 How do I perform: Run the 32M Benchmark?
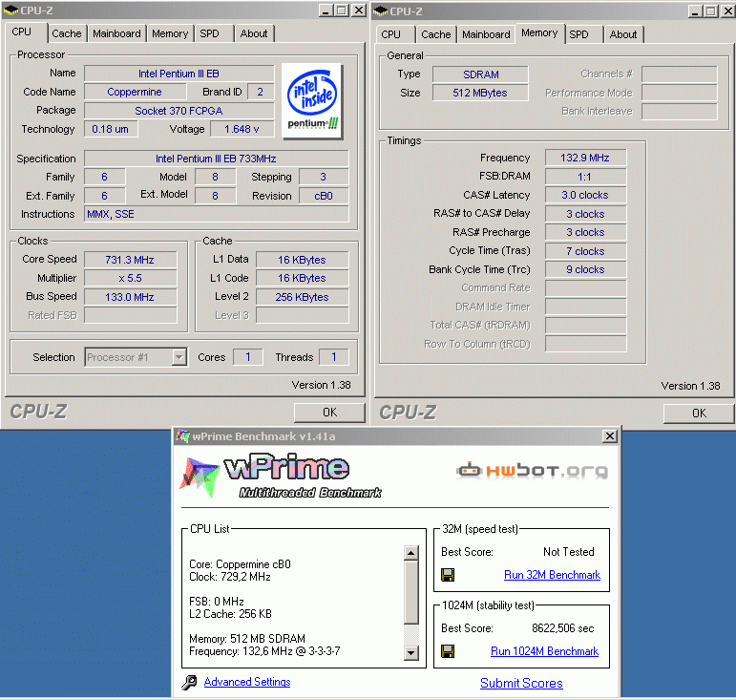click(552, 575)
